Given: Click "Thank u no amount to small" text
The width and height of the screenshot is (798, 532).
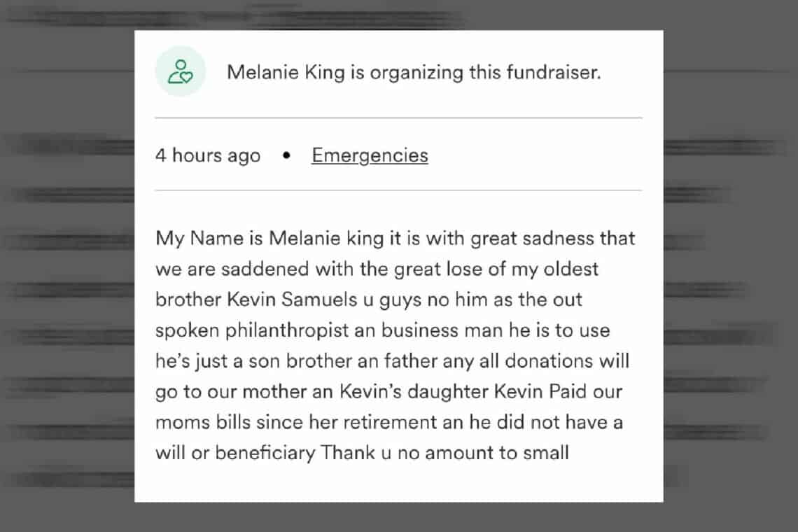Looking at the screenshot, I should 445,453.
